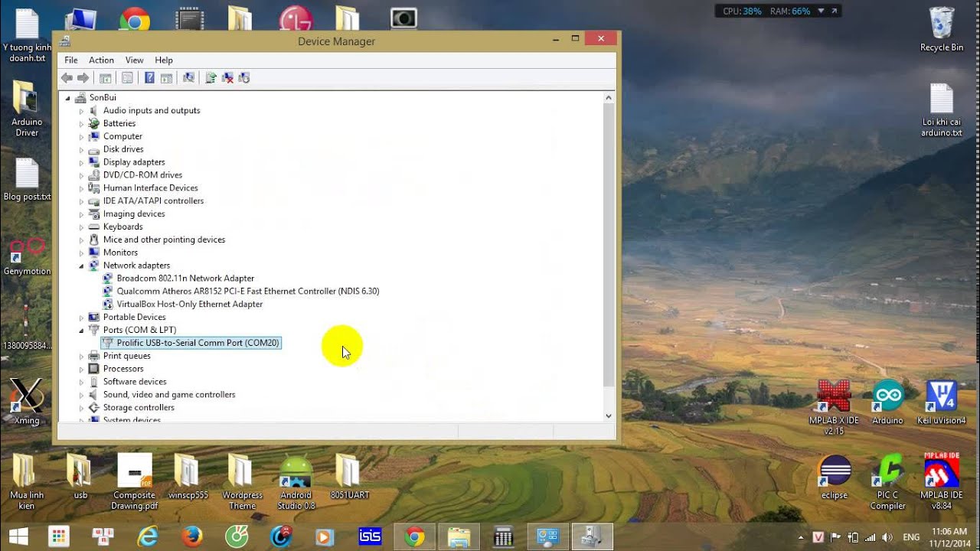Show hidden tray icons arrow
The image size is (980, 551).
[802, 537]
